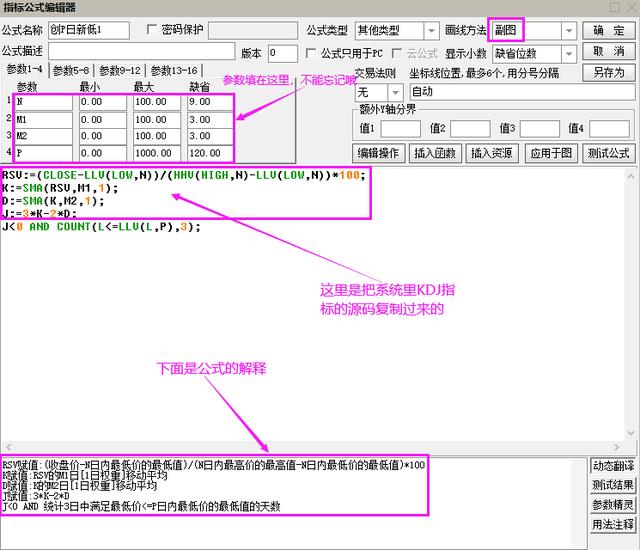Click the 测试公式 button

pyautogui.click(x=608, y=153)
